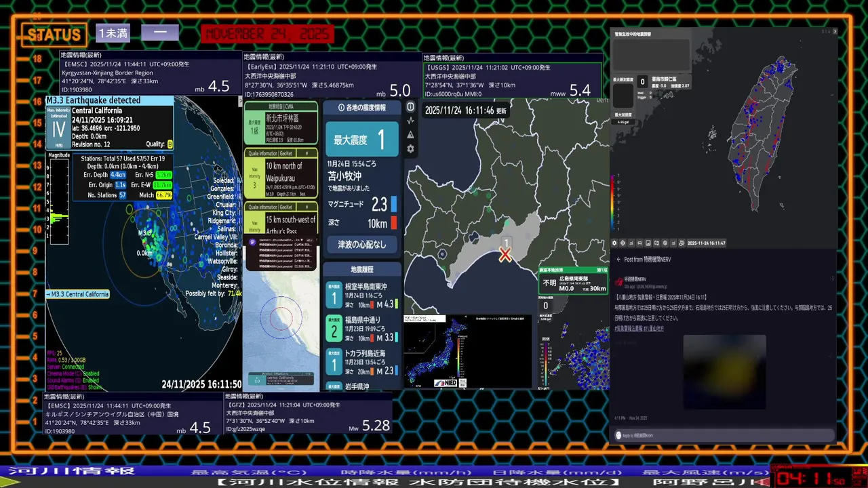Click the Err. Depth 4.4km value

(118, 175)
